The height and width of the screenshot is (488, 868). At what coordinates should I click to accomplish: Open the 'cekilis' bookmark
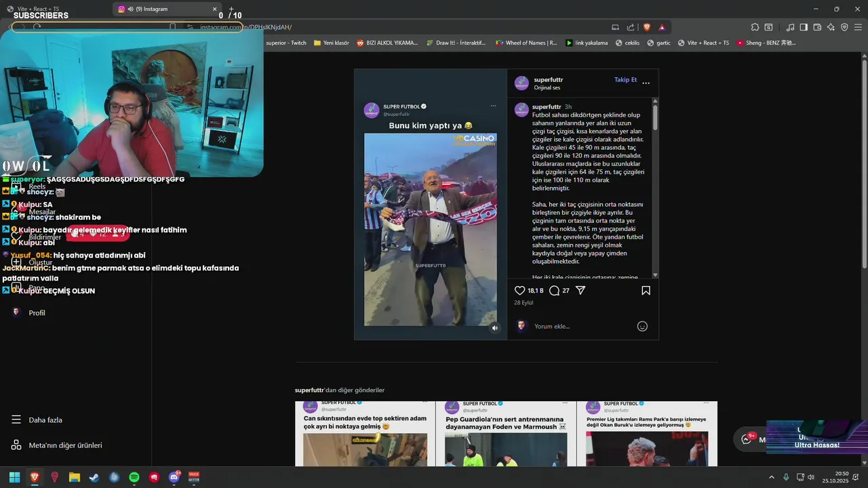[x=627, y=43]
